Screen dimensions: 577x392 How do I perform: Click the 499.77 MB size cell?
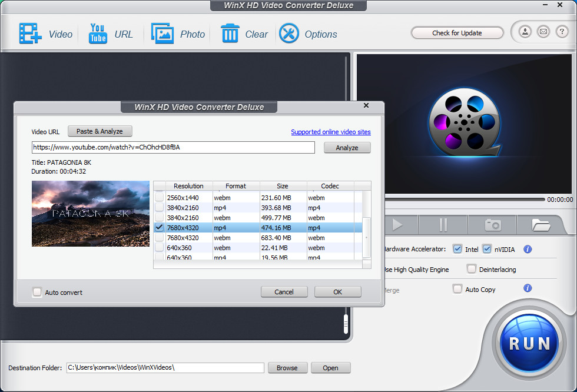pos(283,218)
